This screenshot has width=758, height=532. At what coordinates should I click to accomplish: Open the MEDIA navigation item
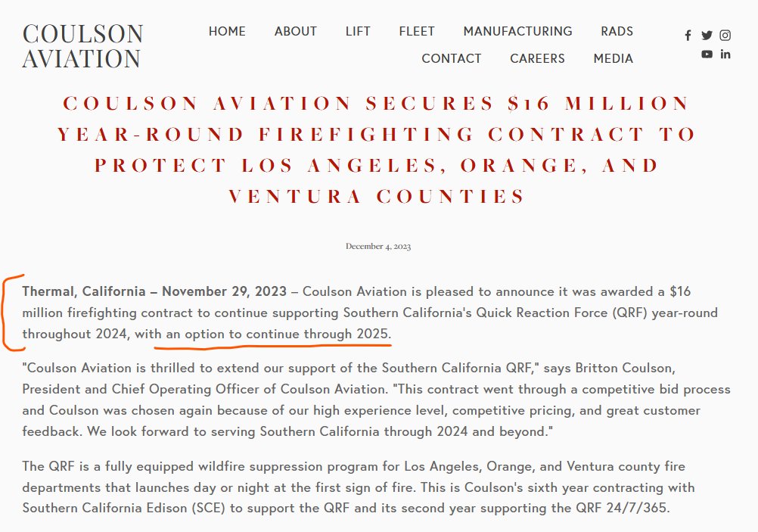point(614,59)
